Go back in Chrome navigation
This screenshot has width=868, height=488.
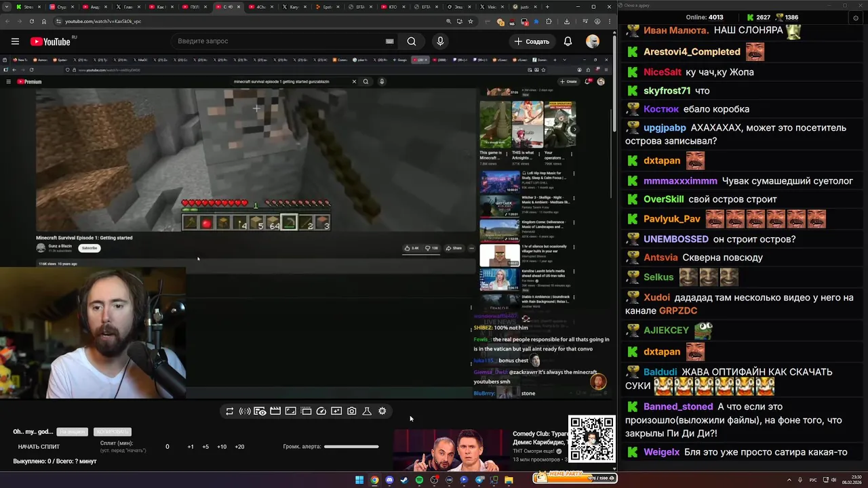7,22
